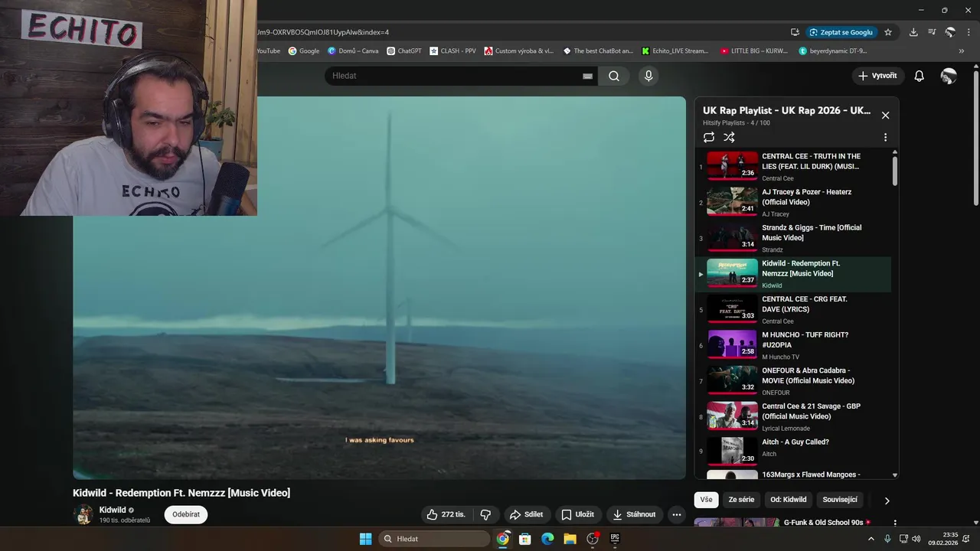Toggle playlist shuffle
This screenshot has height=551, width=980.
[729, 137]
